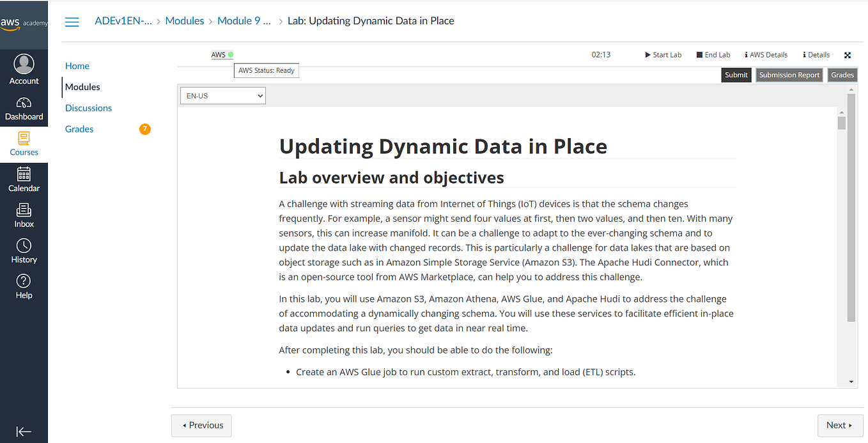868x443 pixels.
Task: Collapse the left navigation sidebar
Action: point(24,431)
